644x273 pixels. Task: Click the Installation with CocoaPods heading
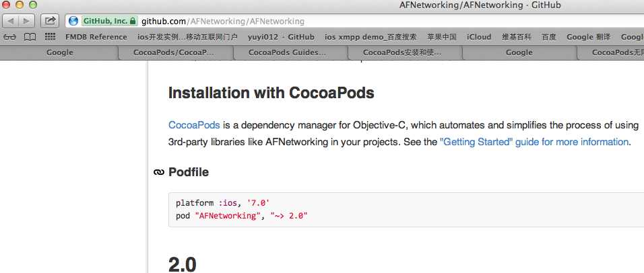click(271, 93)
